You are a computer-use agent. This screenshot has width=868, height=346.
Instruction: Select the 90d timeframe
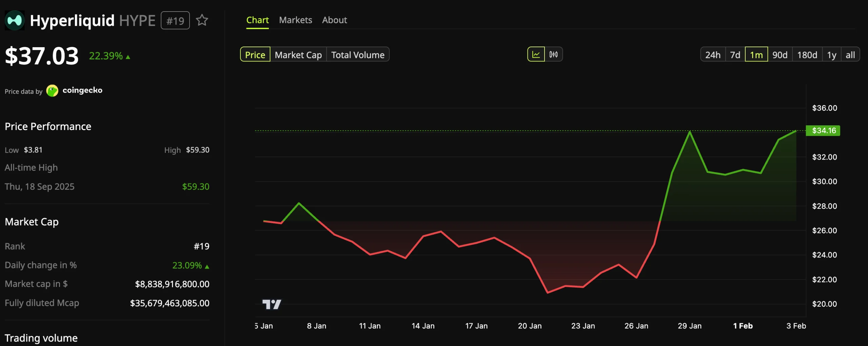pyautogui.click(x=780, y=54)
